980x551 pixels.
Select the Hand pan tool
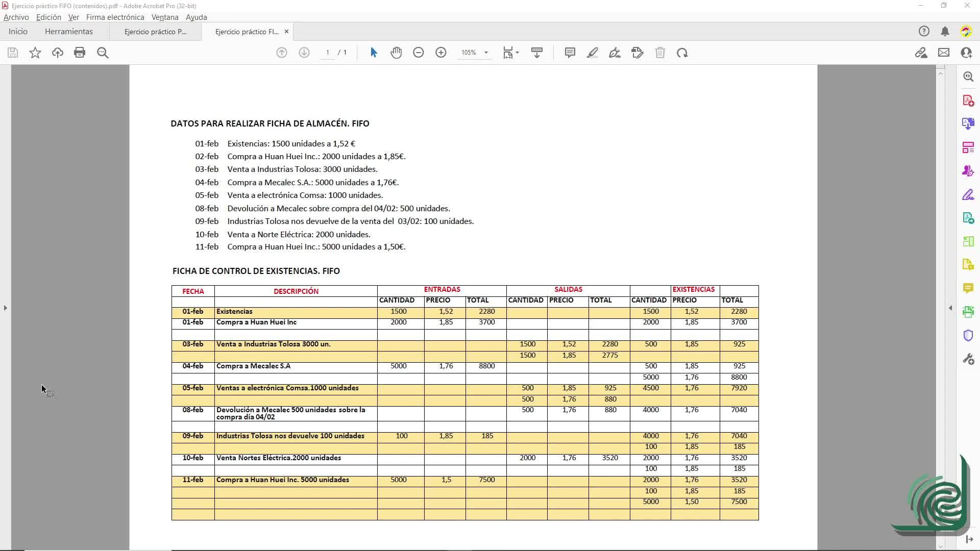[x=396, y=53]
